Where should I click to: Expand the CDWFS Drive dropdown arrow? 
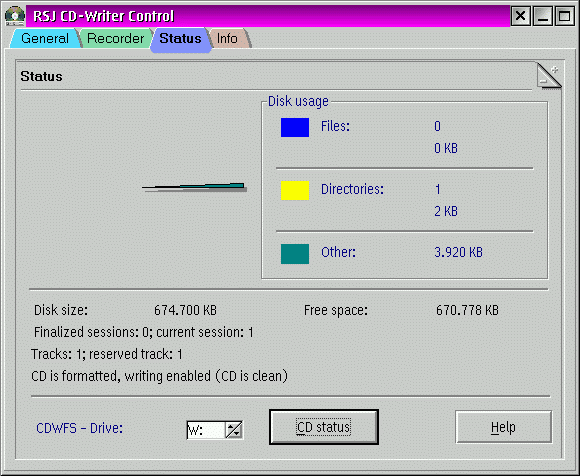[x=234, y=430]
